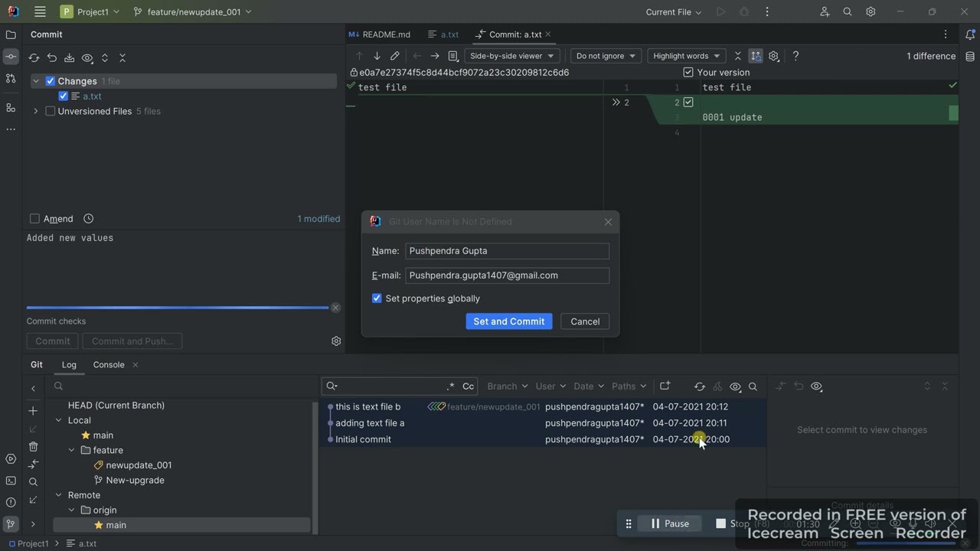Open Search Everywhere magnifier icon
Image resolution: width=980 pixels, height=551 pixels.
point(848,11)
